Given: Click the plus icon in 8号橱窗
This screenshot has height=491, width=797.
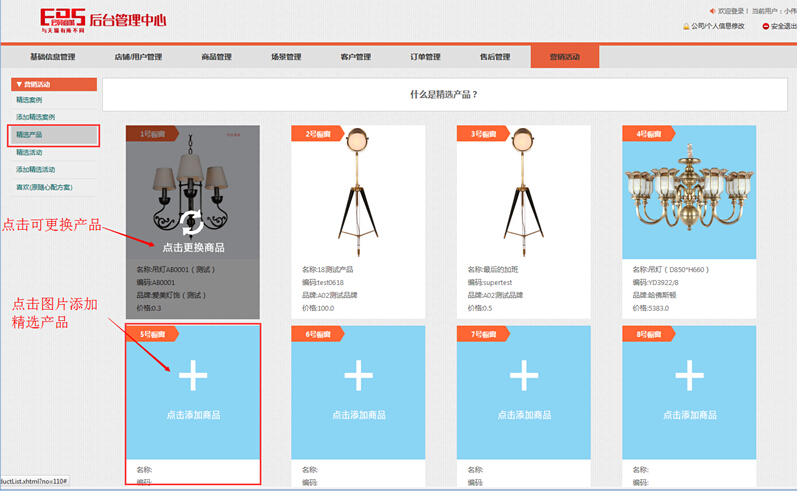Looking at the screenshot, I should [x=690, y=376].
